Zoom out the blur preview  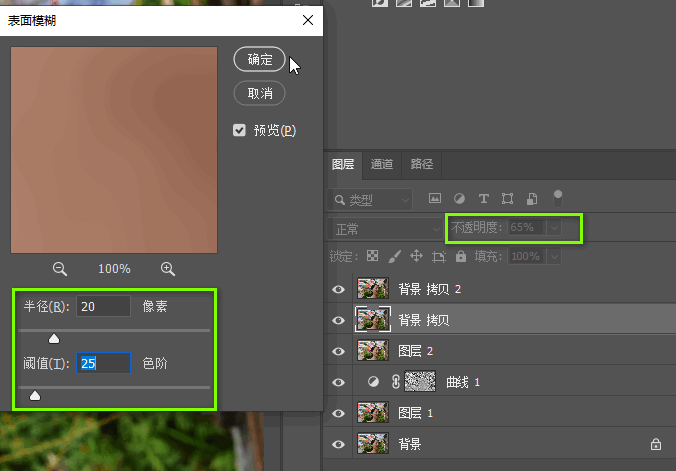[x=59, y=269]
